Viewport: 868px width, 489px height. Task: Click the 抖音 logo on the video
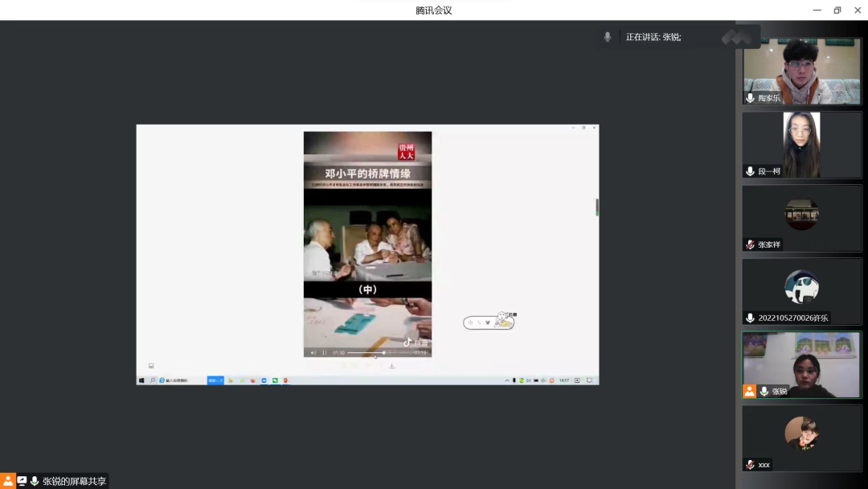(416, 343)
